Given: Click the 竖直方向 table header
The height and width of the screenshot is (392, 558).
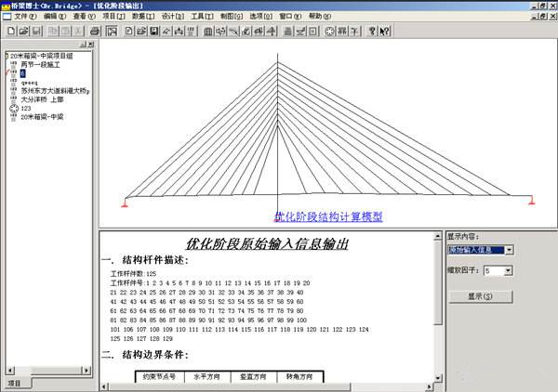Looking at the screenshot, I should pos(254,377).
